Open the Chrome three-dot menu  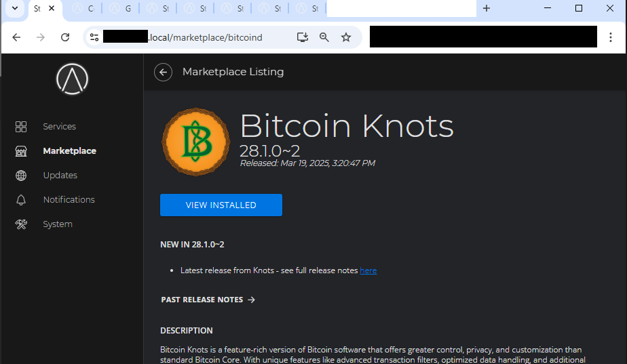tap(610, 37)
